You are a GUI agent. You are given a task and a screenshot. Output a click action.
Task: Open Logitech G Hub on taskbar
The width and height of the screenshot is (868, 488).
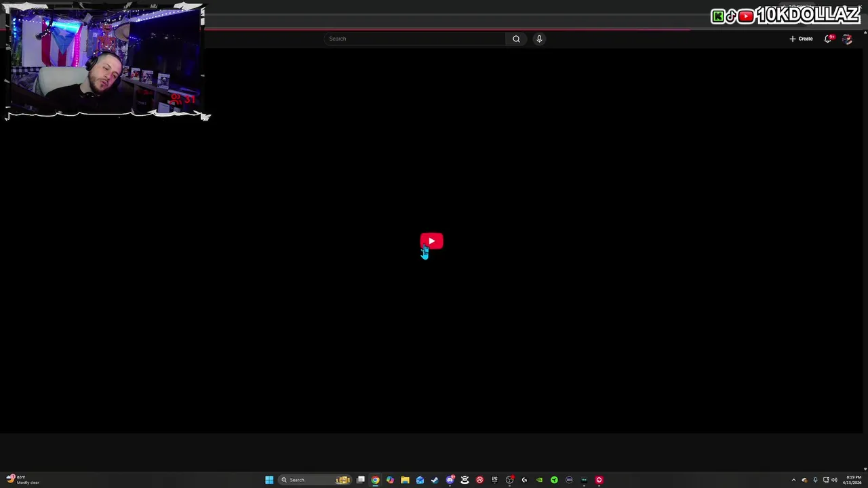click(524, 480)
